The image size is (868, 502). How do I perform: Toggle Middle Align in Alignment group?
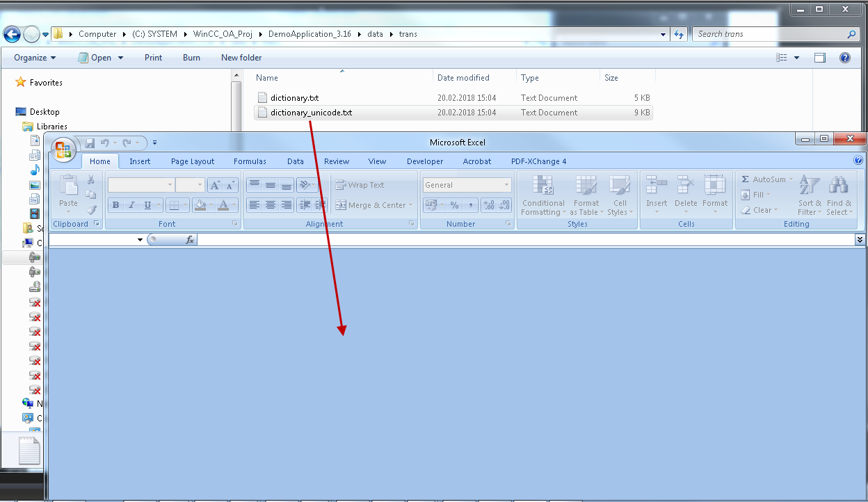click(270, 185)
